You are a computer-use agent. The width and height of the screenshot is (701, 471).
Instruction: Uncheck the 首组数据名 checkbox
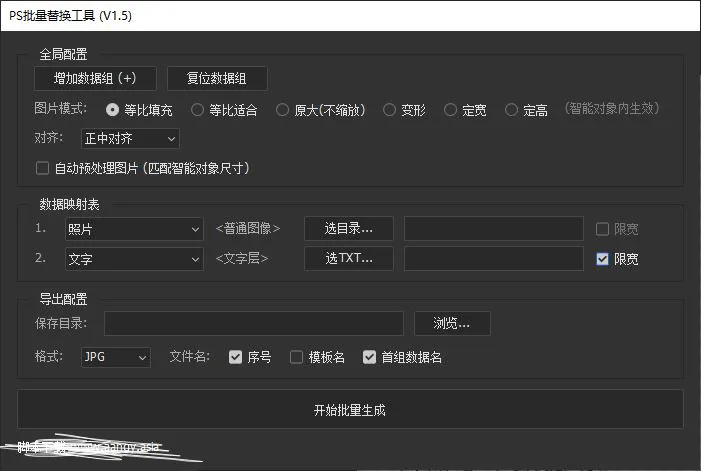click(x=369, y=357)
